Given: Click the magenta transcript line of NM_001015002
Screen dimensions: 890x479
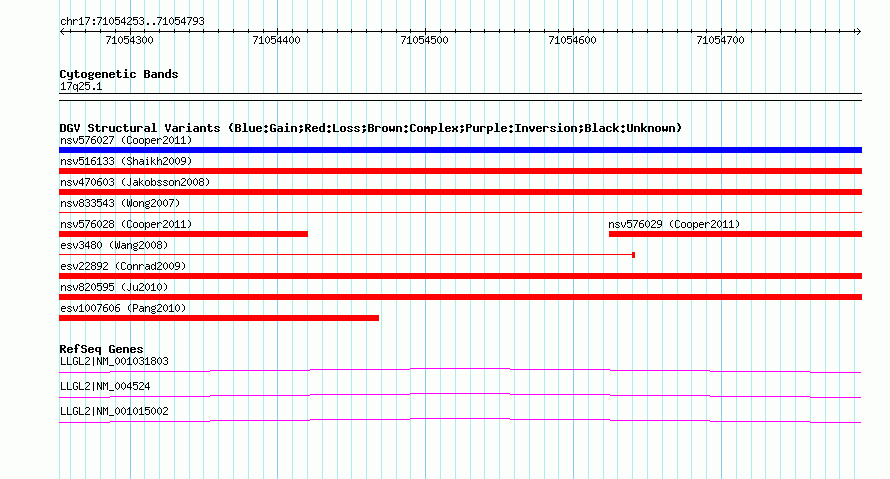Looking at the screenshot, I should pos(460,421).
